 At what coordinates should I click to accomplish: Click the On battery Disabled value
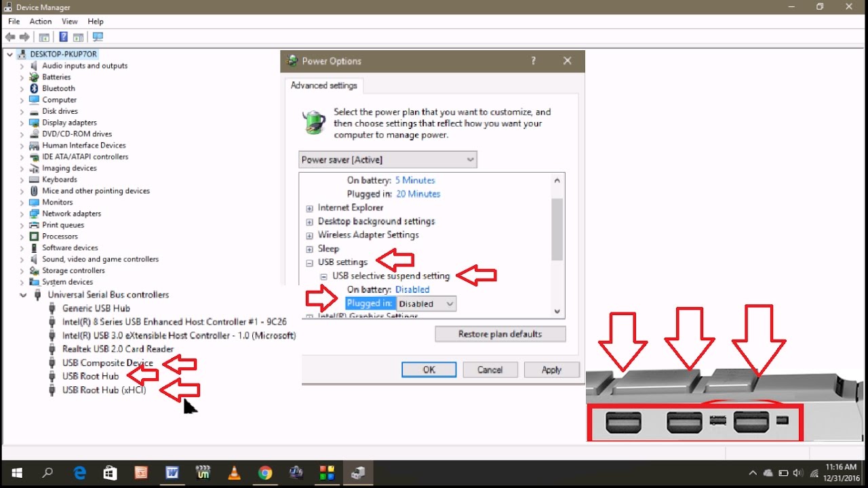(412, 289)
